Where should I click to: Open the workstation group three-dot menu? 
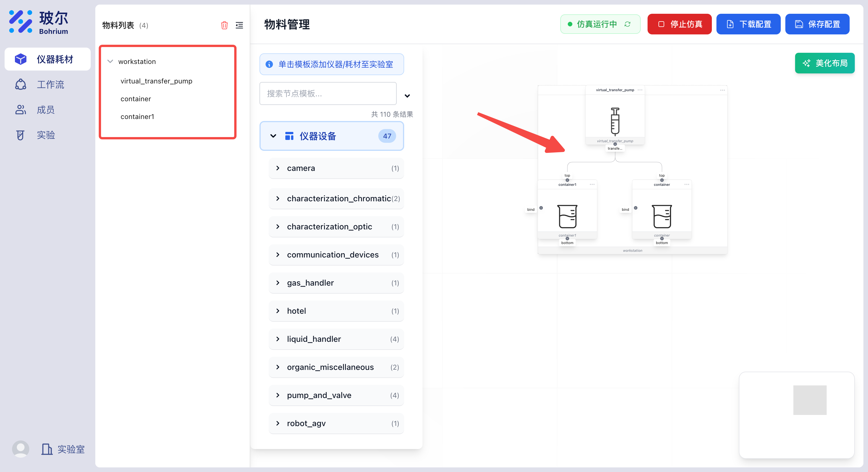pyautogui.click(x=722, y=90)
